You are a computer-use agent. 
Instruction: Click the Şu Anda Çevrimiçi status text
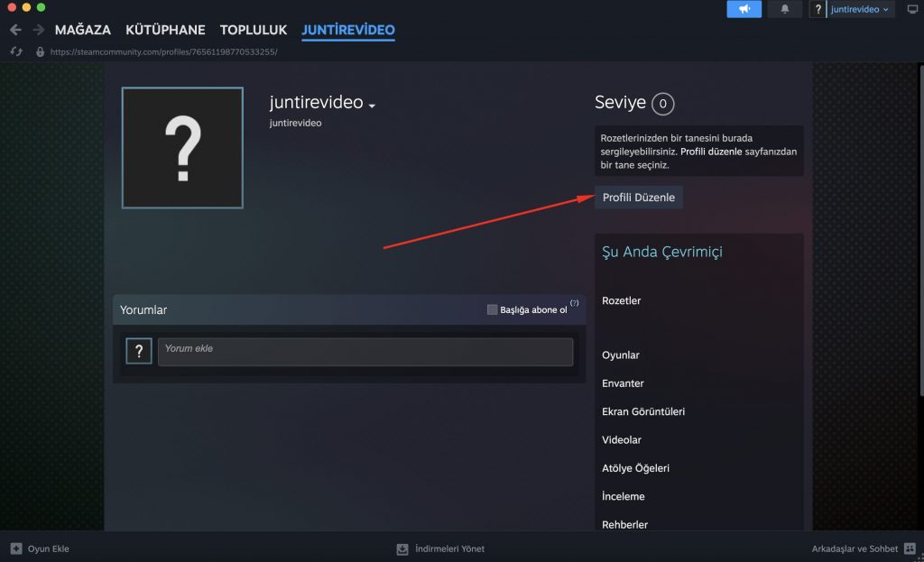661,253
